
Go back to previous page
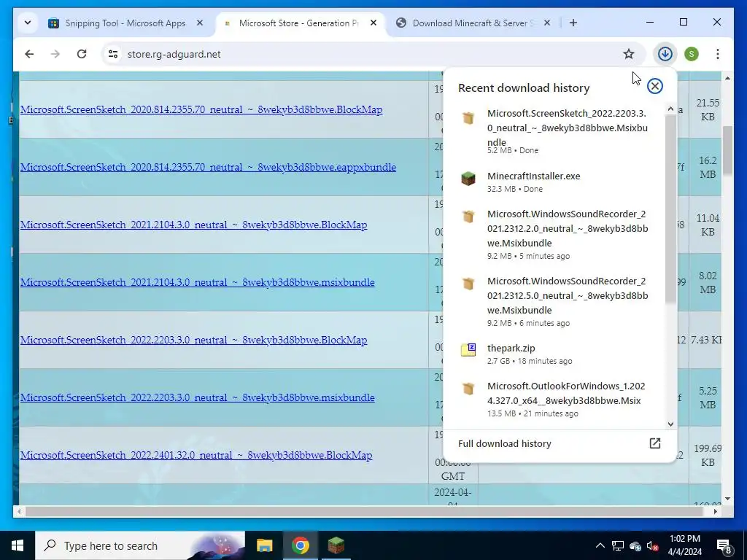tap(29, 54)
